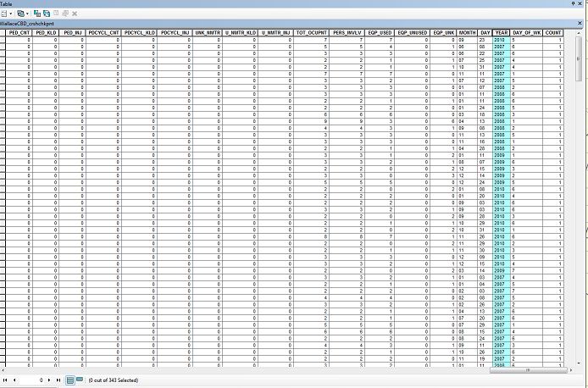Open the Related Tables icon

tap(20, 14)
